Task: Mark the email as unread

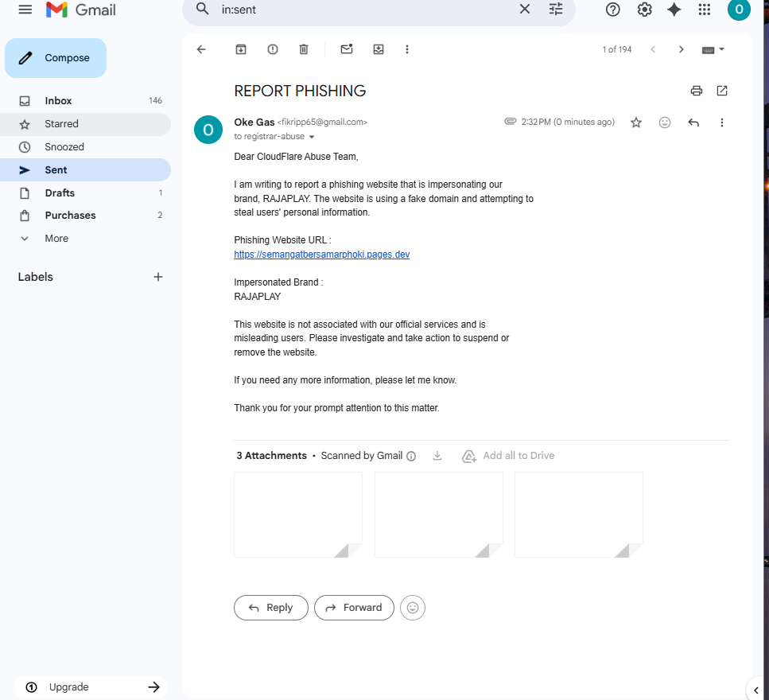Action: click(347, 49)
